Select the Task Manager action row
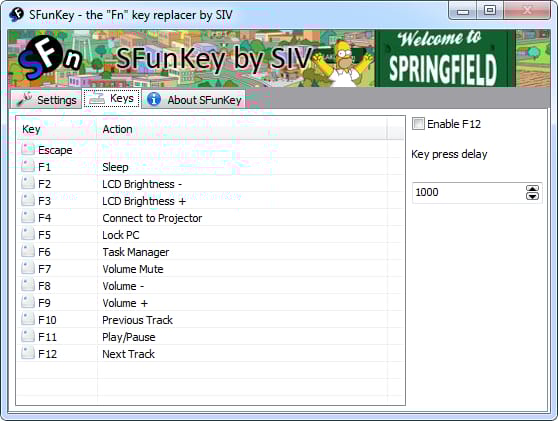 point(210,252)
